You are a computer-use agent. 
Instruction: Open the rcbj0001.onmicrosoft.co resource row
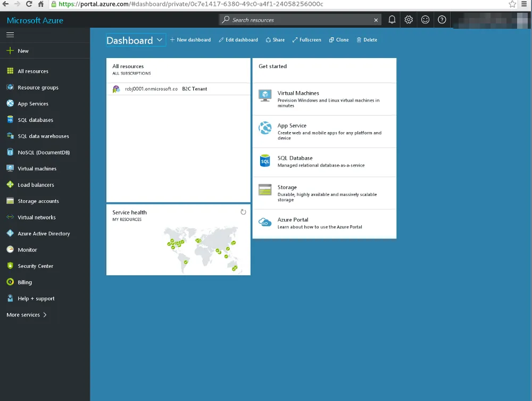178,89
